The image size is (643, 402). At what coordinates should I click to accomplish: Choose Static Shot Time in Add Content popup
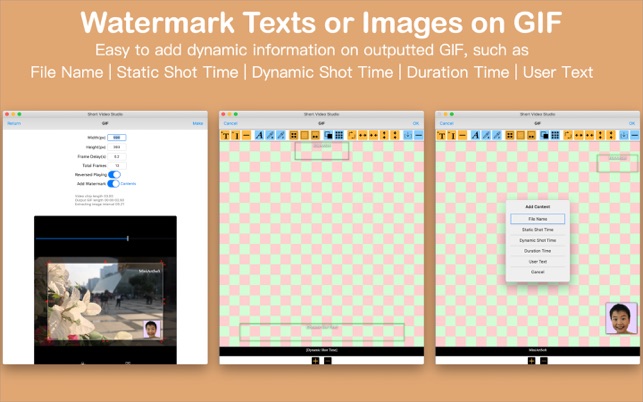coord(538,230)
